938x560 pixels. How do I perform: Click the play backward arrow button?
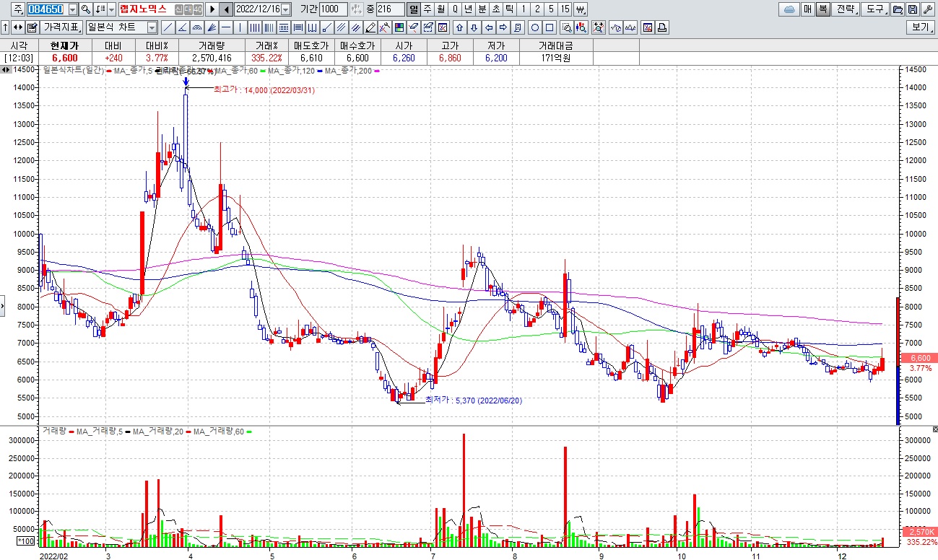(x=226, y=9)
